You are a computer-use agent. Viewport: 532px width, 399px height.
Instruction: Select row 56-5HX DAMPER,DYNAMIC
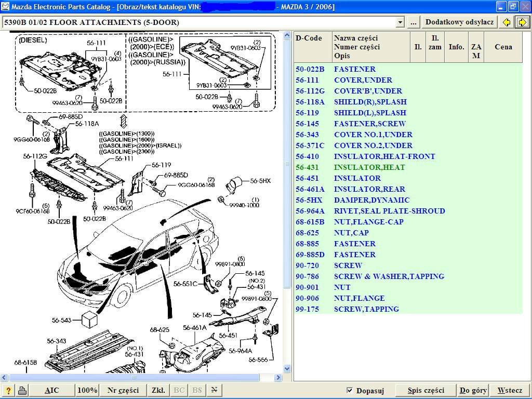click(x=408, y=200)
